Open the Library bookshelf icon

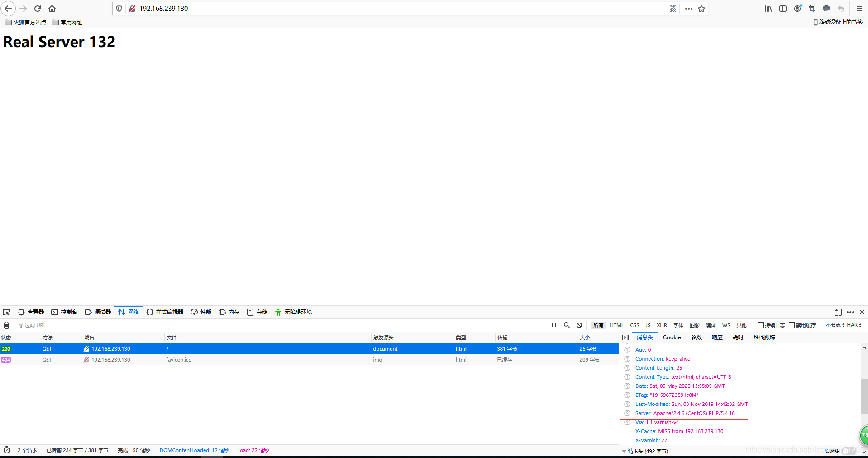(768, 9)
